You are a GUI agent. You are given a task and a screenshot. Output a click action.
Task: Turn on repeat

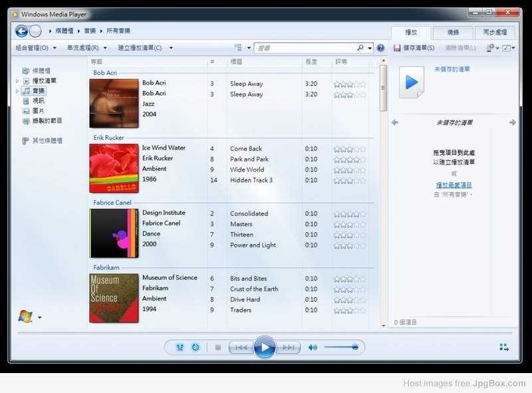pos(196,347)
